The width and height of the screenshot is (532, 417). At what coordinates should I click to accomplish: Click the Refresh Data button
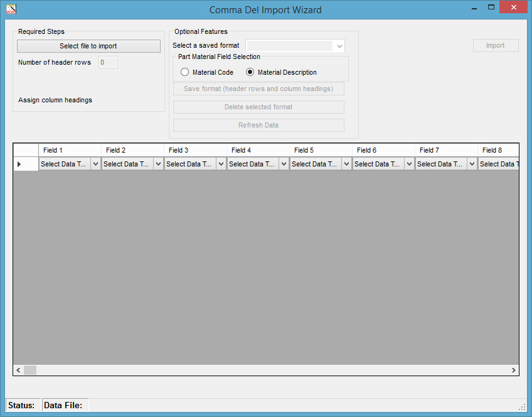click(x=258, y=125)
